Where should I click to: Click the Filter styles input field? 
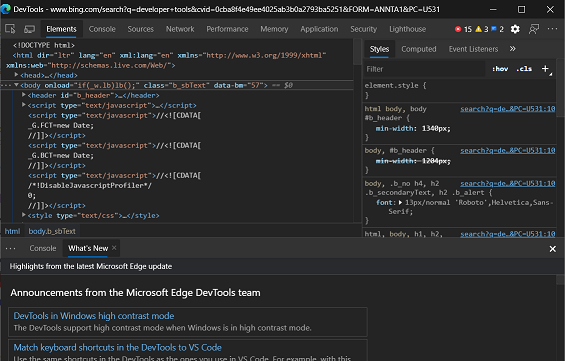[x=424, y=69]
